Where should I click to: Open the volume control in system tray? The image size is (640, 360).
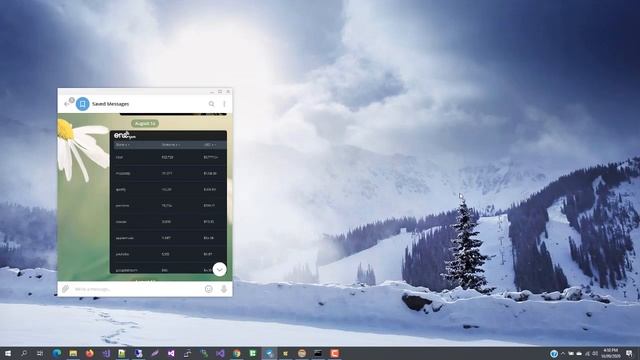pyautogui.click(x=595, y=353)
